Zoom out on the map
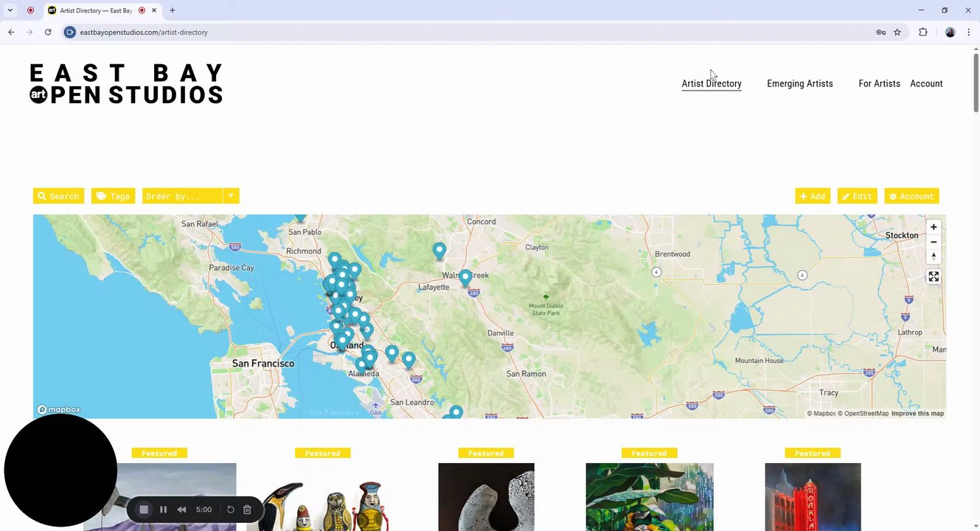This screenshot has width=980, height=531. [x=934, y=242]
